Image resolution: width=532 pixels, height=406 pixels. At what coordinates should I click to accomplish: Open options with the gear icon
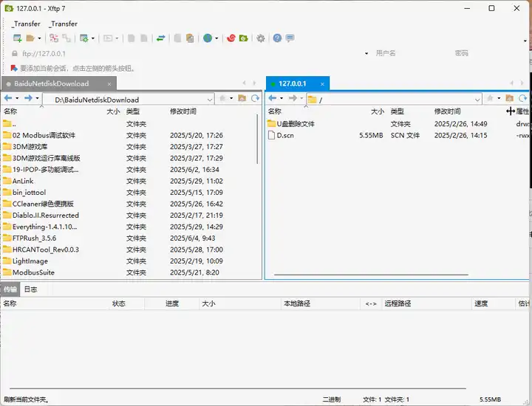(x=261, y=38)
